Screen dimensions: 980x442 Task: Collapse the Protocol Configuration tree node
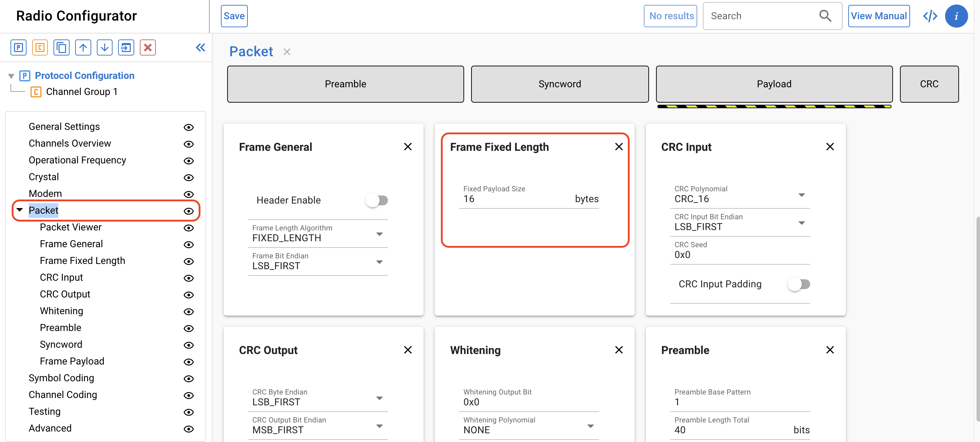[11, 76]
